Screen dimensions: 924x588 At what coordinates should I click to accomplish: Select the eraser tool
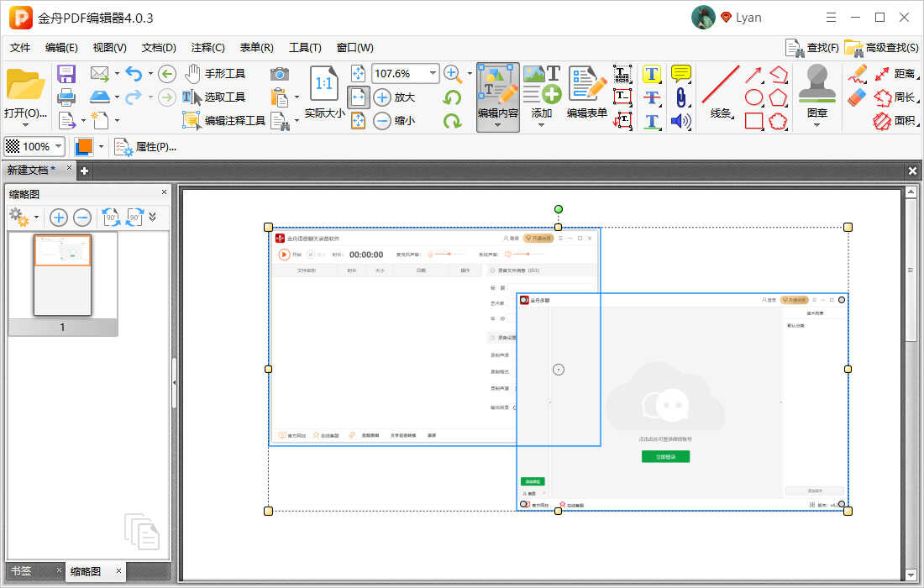(858, 97)
